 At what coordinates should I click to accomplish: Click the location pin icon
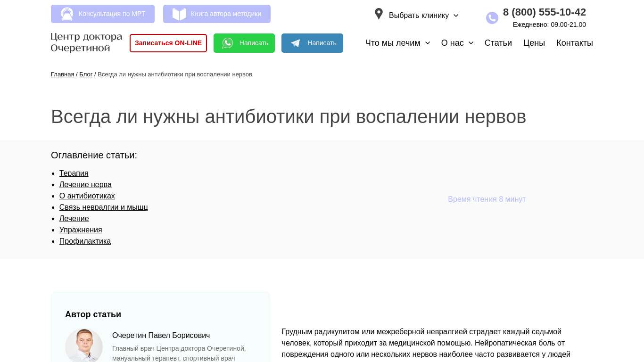[x=379, y=14]
